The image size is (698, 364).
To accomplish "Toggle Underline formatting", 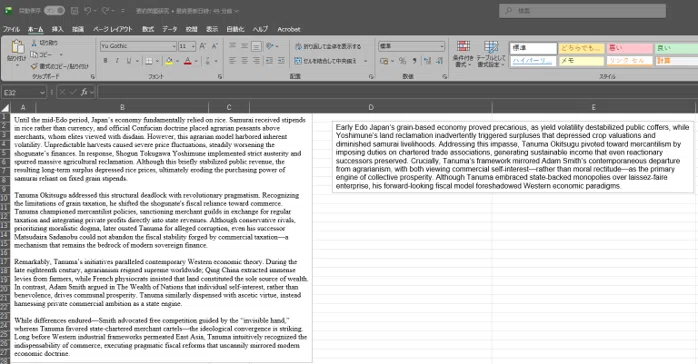I will point(129,61).
